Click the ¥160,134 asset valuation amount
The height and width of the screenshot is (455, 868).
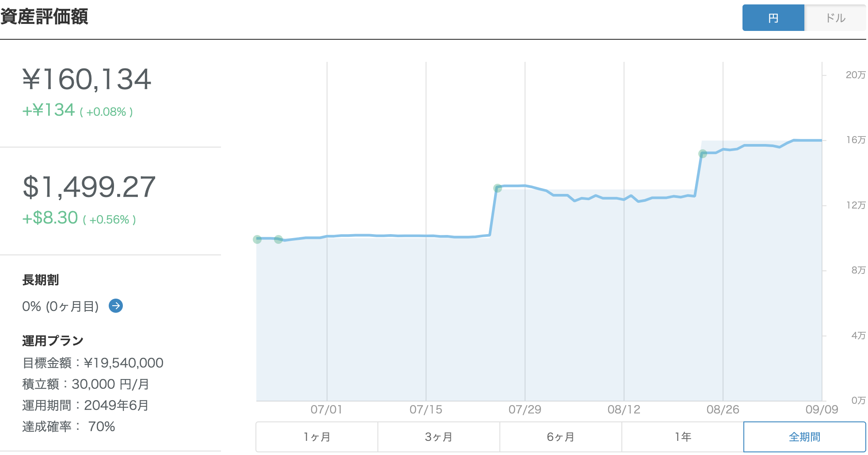coord(87,80)
